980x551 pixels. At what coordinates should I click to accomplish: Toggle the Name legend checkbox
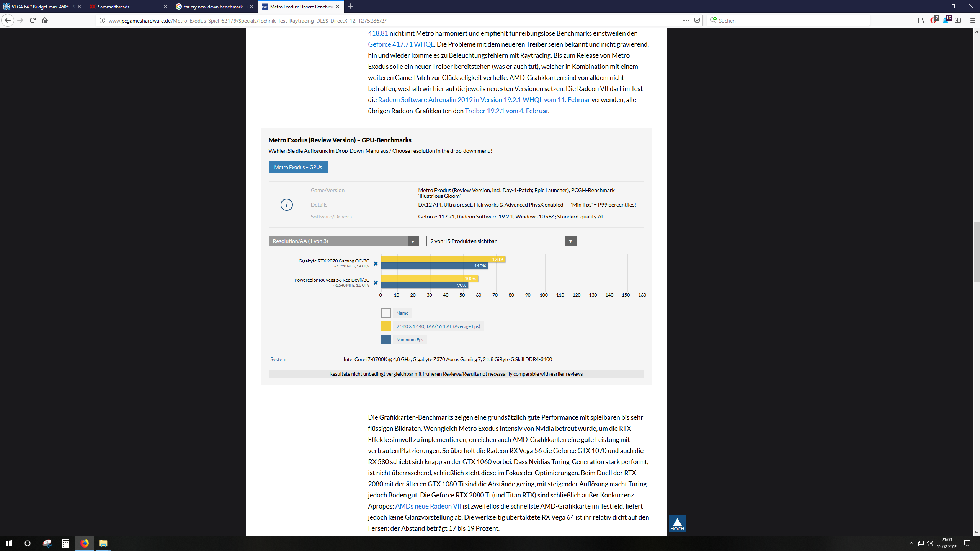(386, 313)
